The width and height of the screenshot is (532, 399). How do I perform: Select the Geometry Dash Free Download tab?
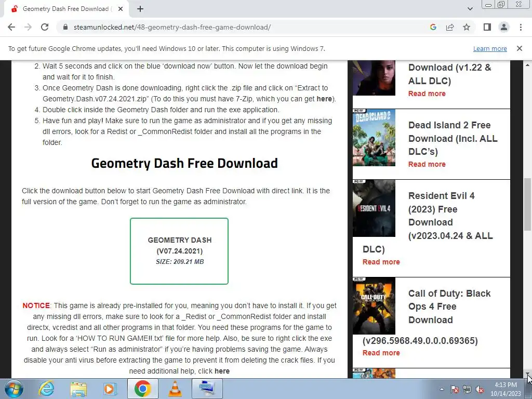click(66, 9)
